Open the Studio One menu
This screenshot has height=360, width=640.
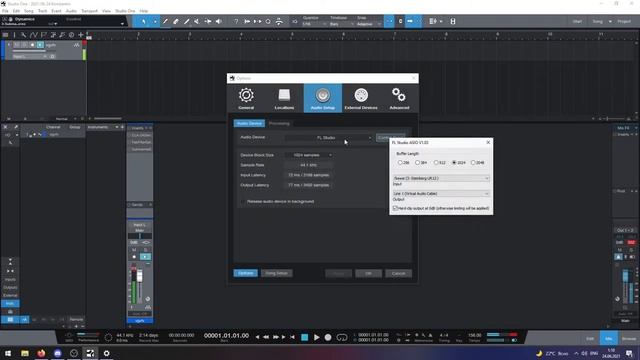click(x=125, y=11)
